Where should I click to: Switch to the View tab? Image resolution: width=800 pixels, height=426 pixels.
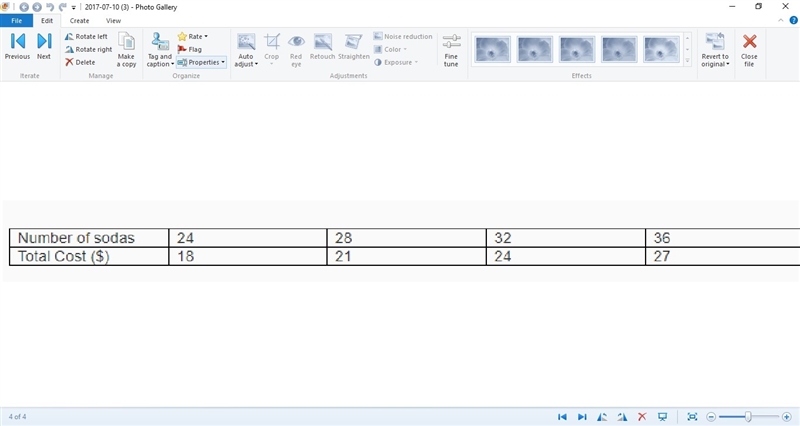point(113,21)
